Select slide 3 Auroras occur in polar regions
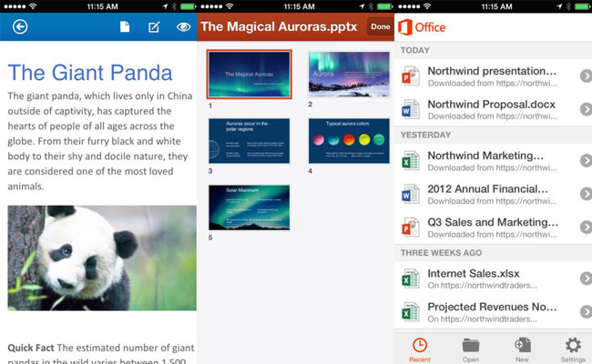Image resolution: width=592 pixels, height=364 pixels. tap(250, 141)
